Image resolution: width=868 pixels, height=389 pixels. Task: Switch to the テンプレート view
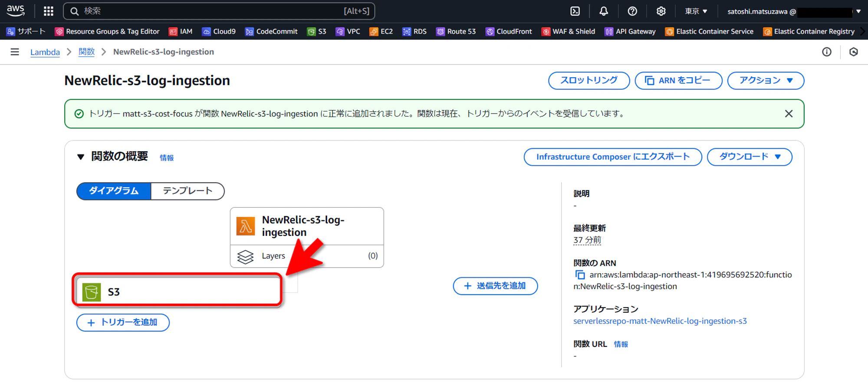click(187, 191)
